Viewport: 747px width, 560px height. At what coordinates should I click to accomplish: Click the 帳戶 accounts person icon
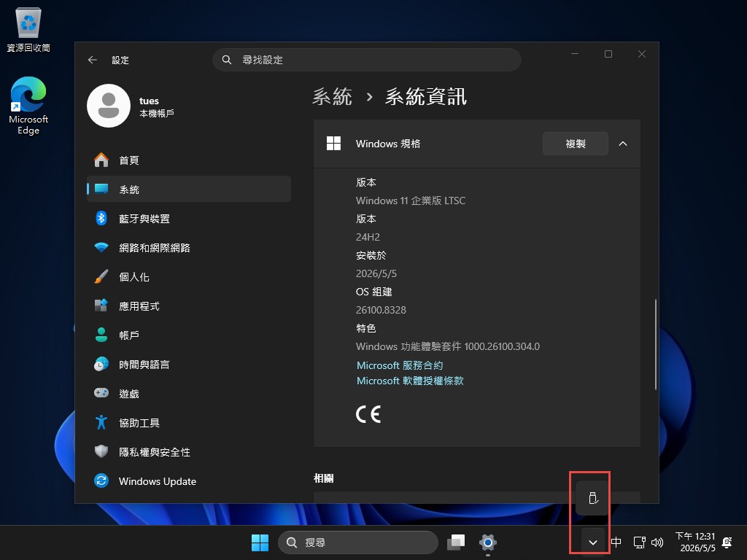(x=101, y=335)
